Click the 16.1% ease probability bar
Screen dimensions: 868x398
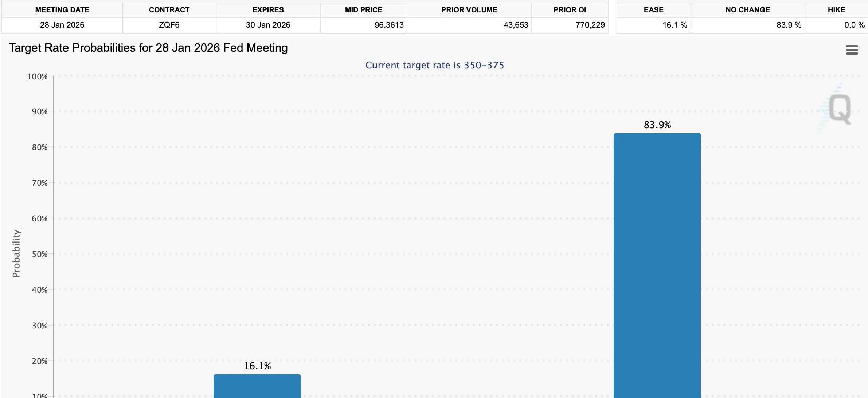point(257,386)
